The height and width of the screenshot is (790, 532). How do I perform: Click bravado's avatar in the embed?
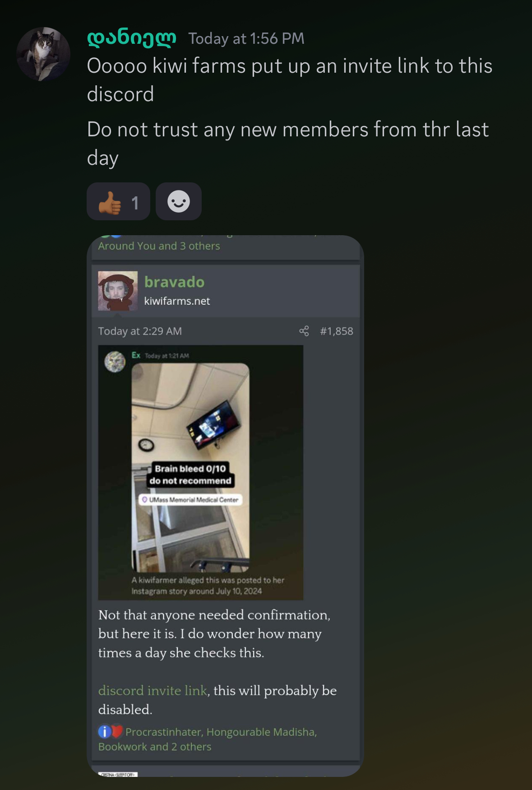(118, 291)
